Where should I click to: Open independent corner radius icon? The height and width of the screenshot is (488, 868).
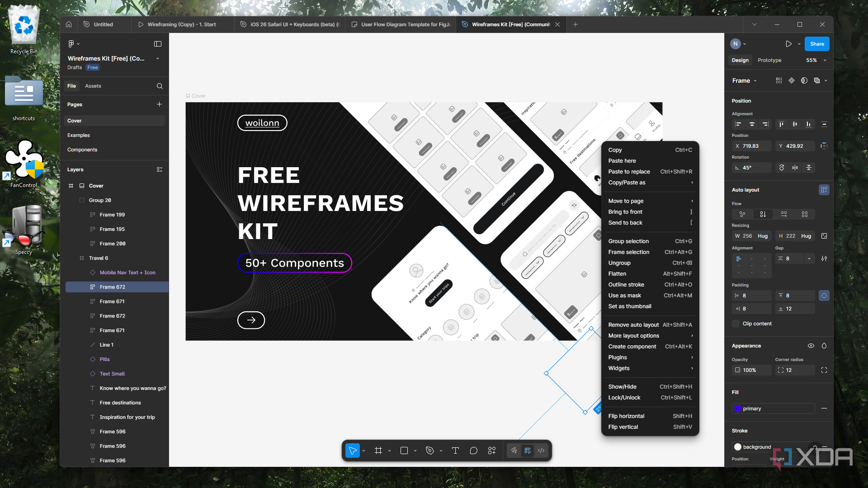pos(824,370)
